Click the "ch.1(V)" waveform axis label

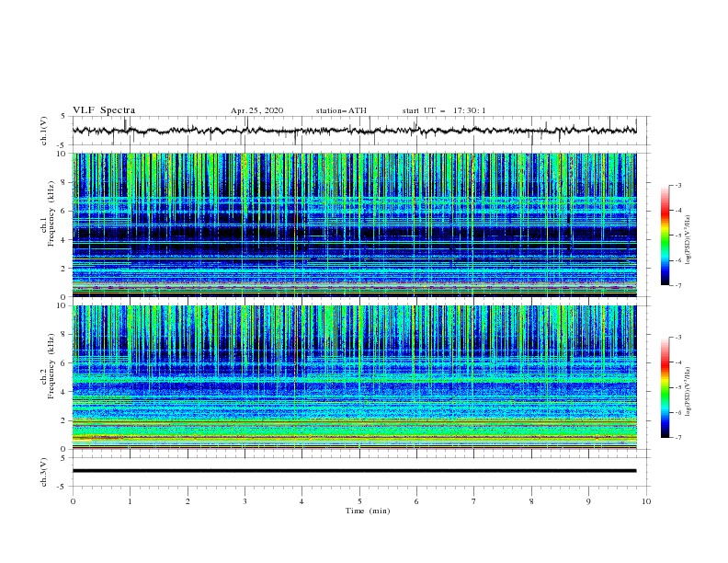[x=43, y=131]
